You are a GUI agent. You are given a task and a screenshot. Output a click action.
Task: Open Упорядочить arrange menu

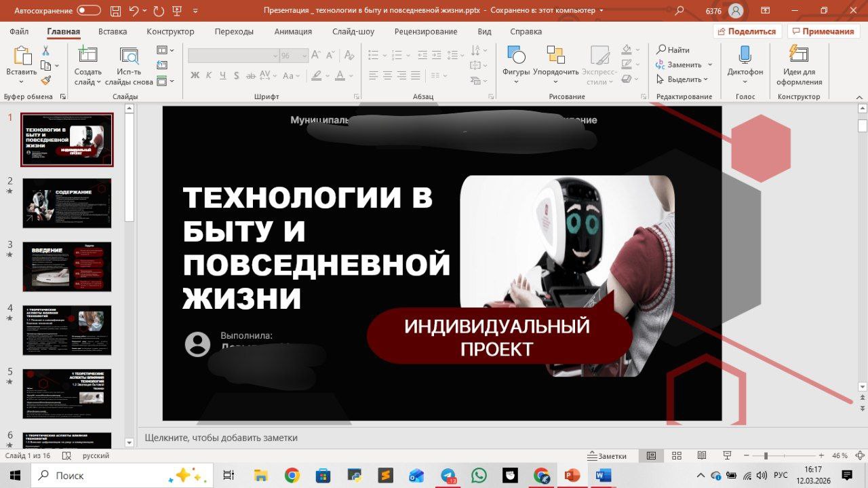click(x=555, y=66)
